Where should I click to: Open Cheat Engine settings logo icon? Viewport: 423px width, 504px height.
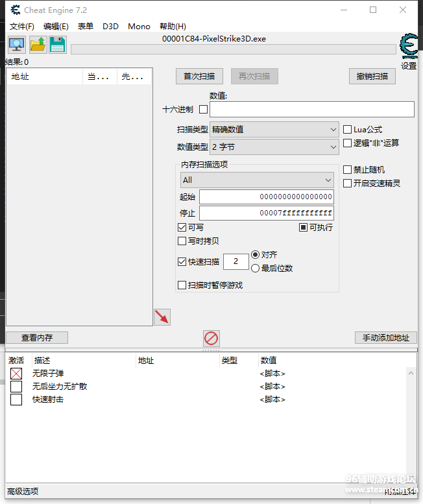click(x=409, y=45)
